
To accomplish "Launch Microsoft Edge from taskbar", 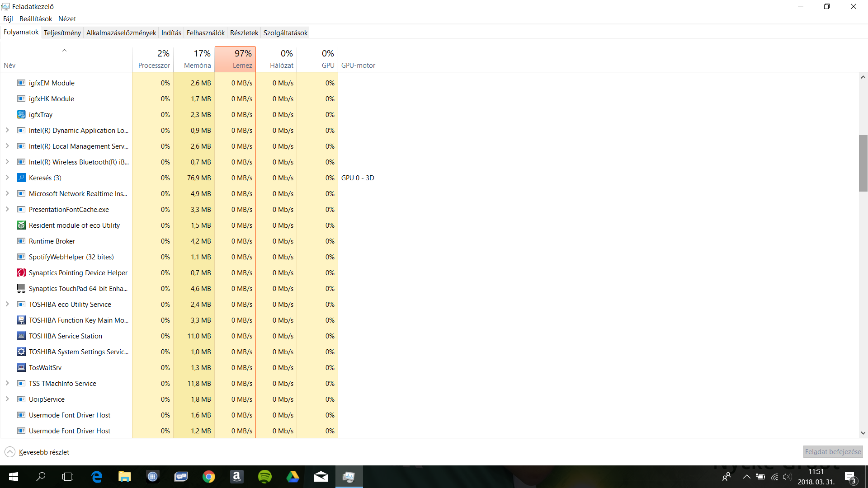I will pyautogui.click(x=97, y=477).
